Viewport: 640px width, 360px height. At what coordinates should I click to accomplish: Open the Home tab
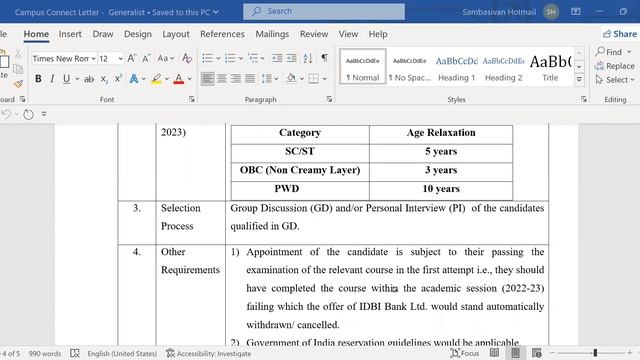pos(36,34)
